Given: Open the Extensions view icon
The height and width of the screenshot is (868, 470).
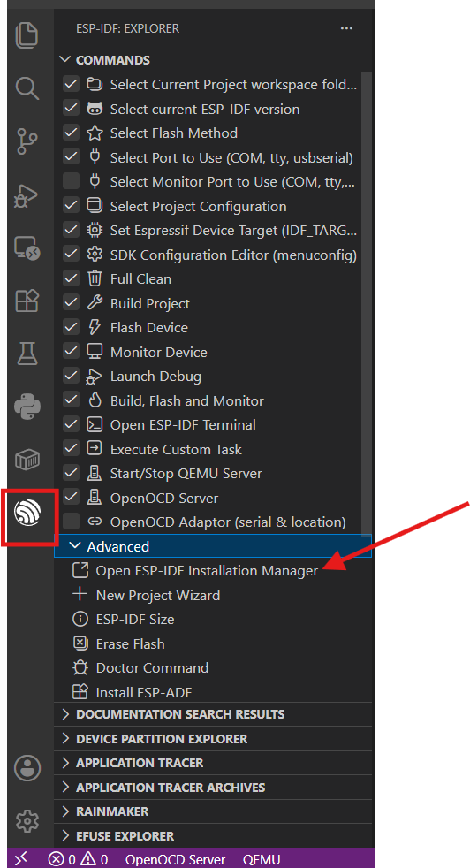Looking at the screenshot, I should (27, 301).
